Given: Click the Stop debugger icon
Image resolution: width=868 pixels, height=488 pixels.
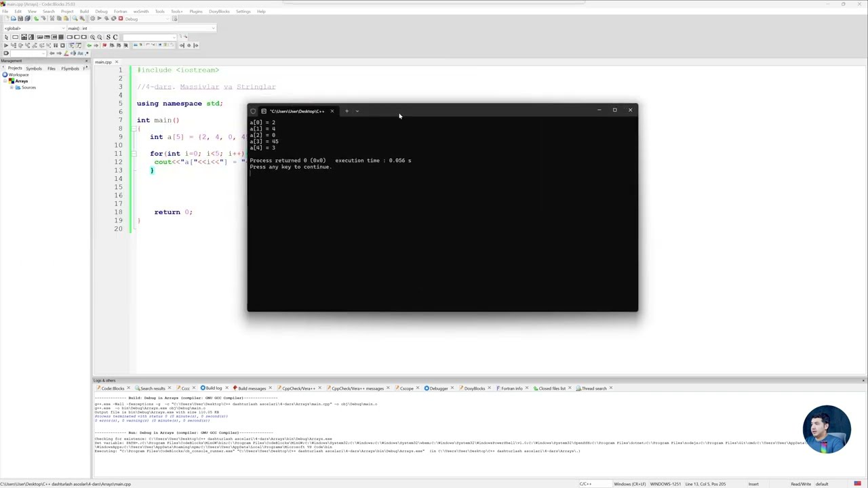Looking at the screenshot, I should (62, 45).
